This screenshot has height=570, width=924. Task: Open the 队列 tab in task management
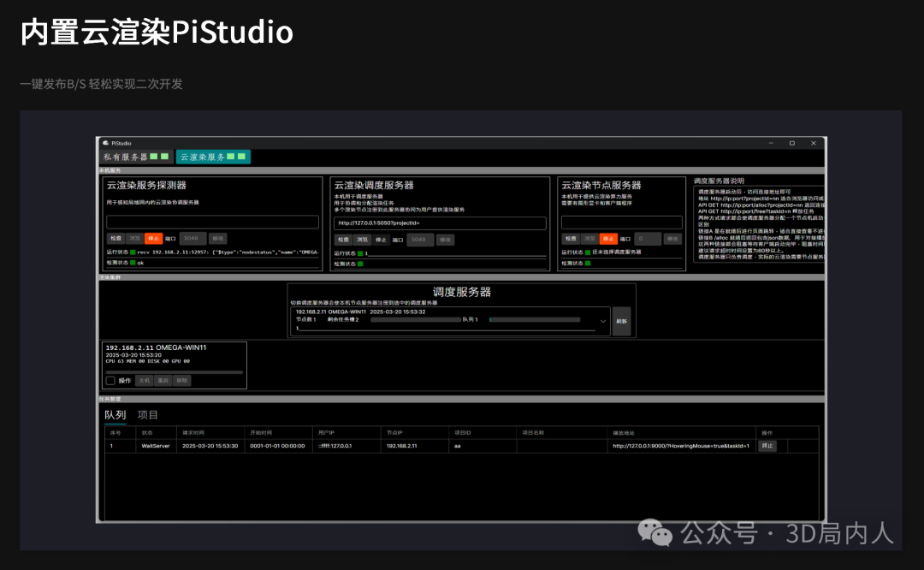coord(115,415)
